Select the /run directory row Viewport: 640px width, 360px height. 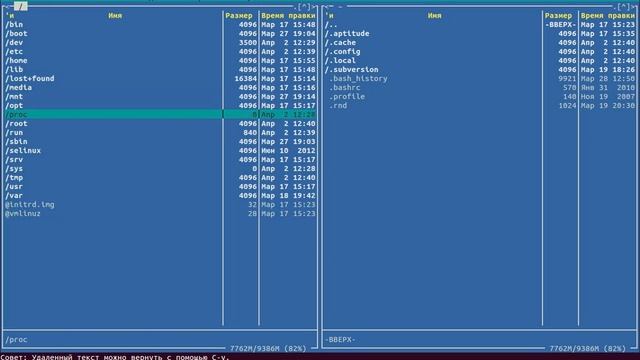(x=160, y=132)
